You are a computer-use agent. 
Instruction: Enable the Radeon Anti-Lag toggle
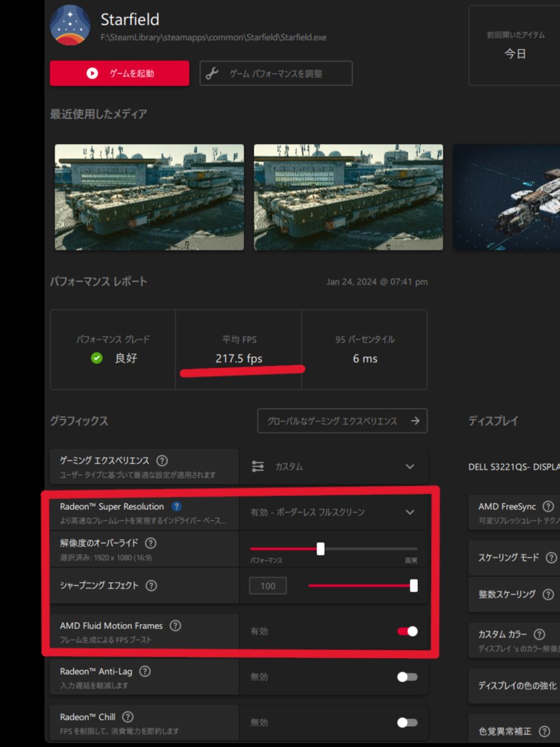pos(408,677)
